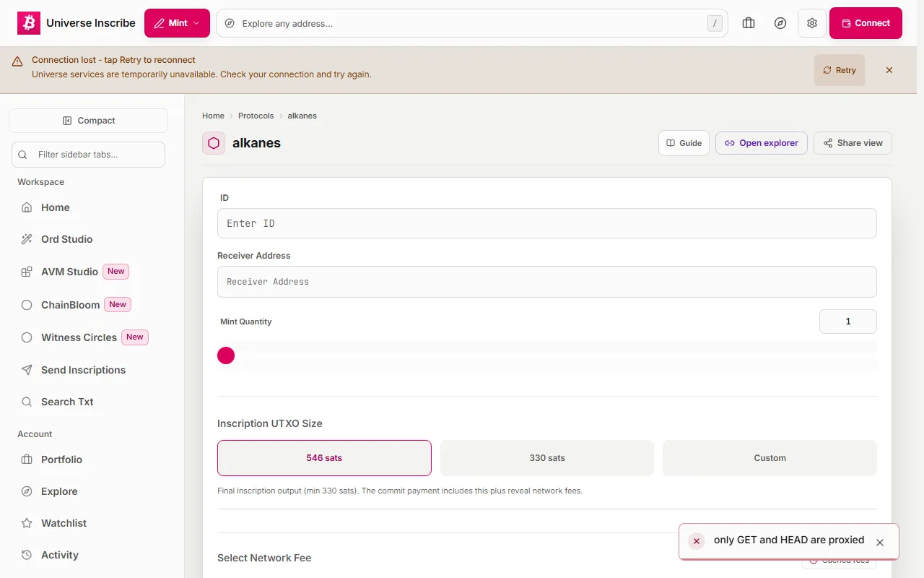Click the Watchlist star icon
This screenshot has height=578, width=924.
(27, 523)
